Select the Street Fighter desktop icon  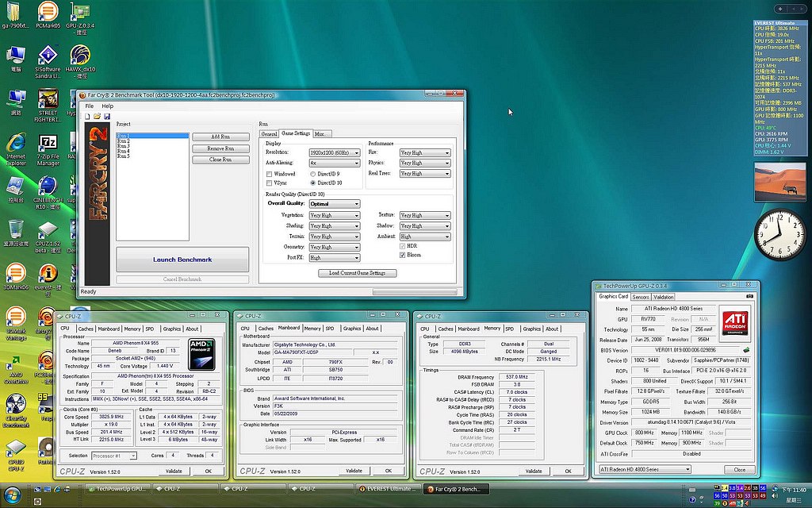(x=48, y=106)
